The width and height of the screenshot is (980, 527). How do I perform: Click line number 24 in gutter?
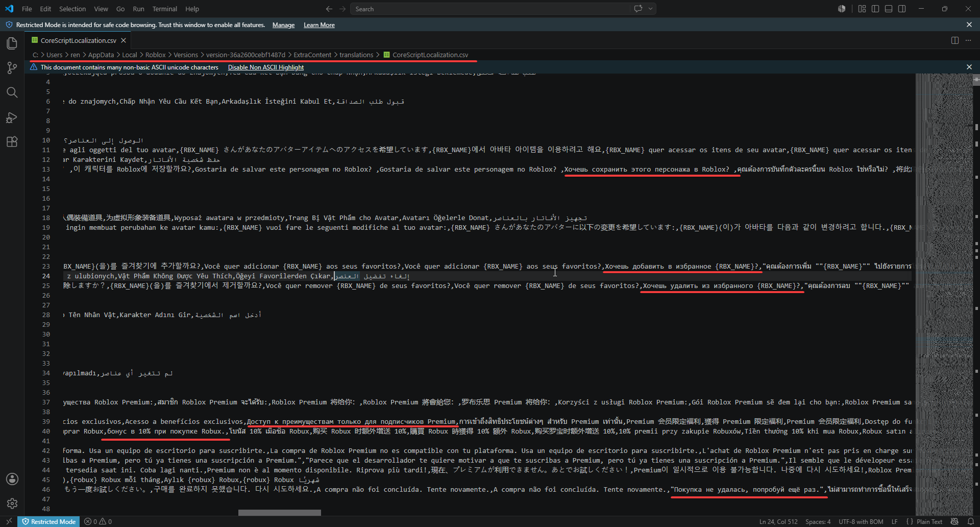tap(46, 276)
